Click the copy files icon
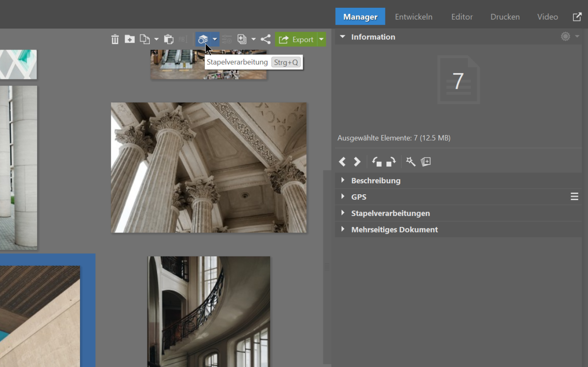This screenshot has width=588, height=367. coord(145,40)
